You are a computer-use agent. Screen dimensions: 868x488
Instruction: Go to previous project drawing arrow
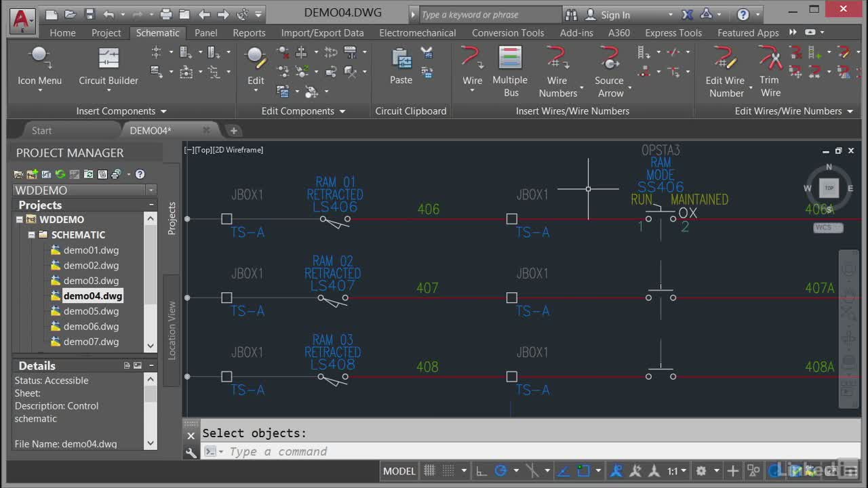(204, 14)
